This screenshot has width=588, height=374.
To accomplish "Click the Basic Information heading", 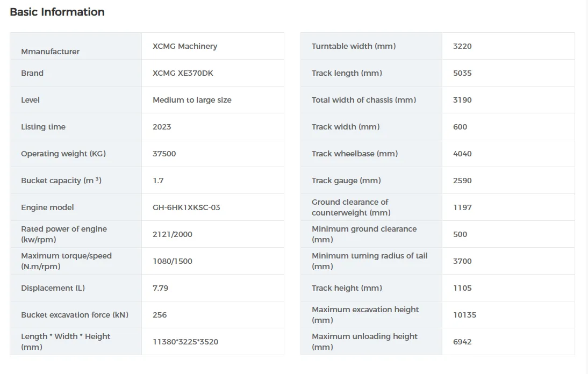I will click(57, 12).
